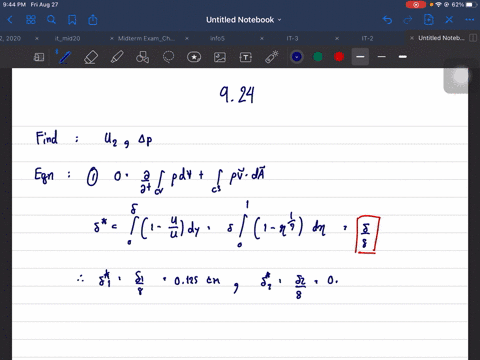Viewport: 480px width, 360px height.
Task: Tap the red boxed δ/8 result
Action: pos(367,235)
